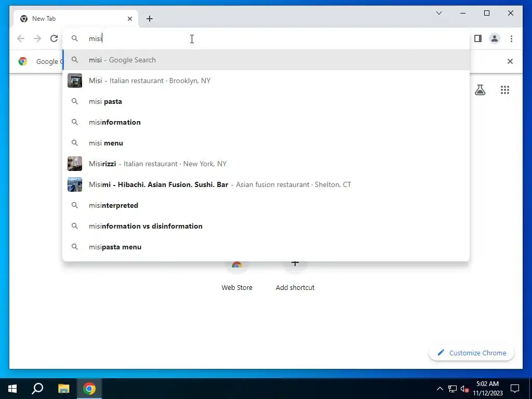Viewport: 532px width, 399px height.
Task: Open the Chrome three-dot menu
Action: click(511, 38)
